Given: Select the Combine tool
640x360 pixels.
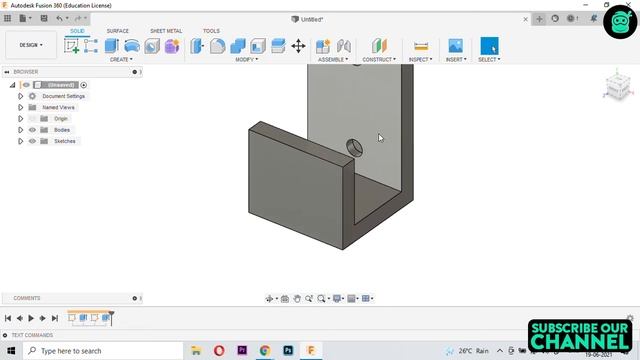Looking at the screenshot, I should [238, 46].
